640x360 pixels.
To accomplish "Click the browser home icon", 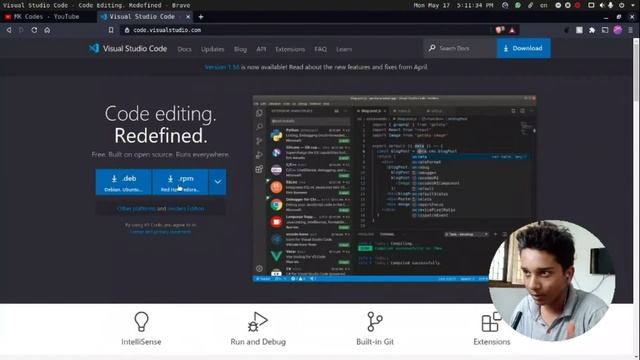I will click(x=47, y=30).
